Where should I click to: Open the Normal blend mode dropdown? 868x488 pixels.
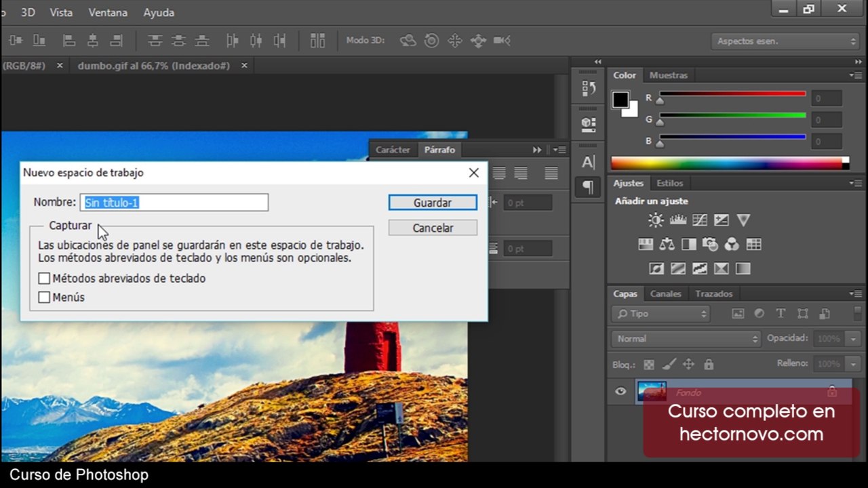click(x=686, y=338)
